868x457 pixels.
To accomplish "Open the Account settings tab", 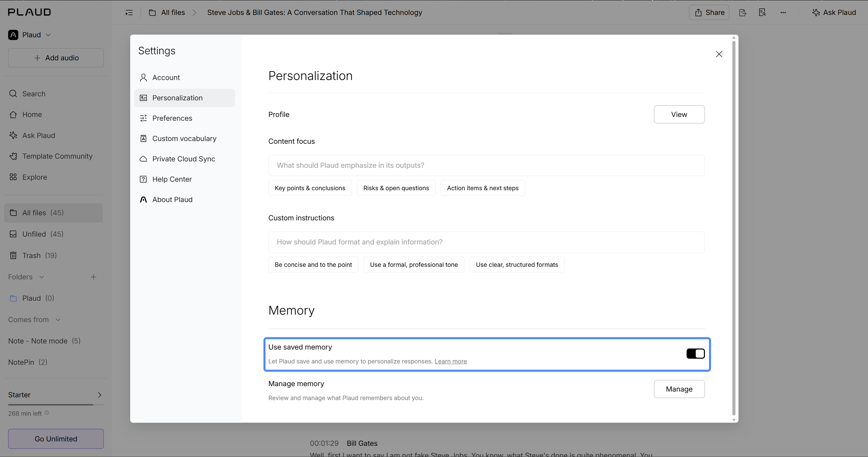I will [x=184, y=78].
